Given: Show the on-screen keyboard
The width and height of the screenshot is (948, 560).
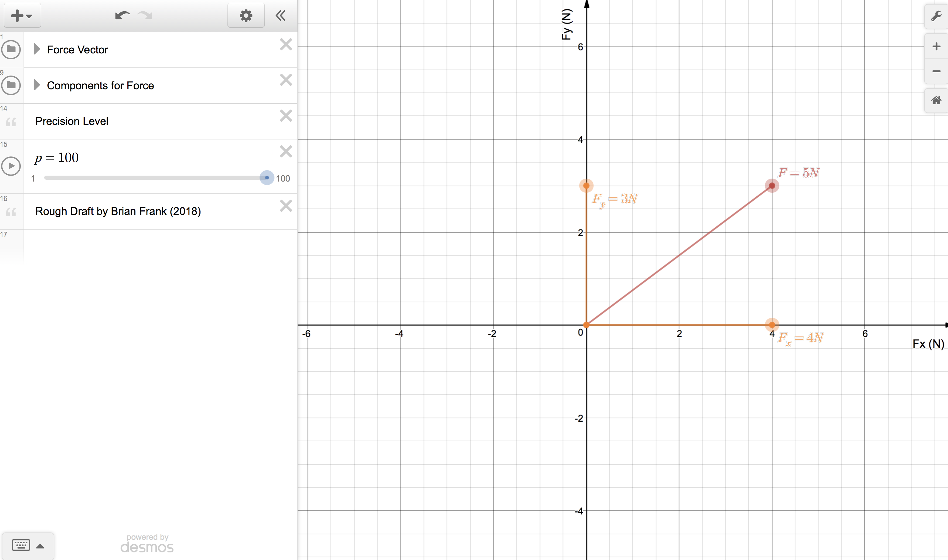Looking at the screenshot, I should point(21,545).
